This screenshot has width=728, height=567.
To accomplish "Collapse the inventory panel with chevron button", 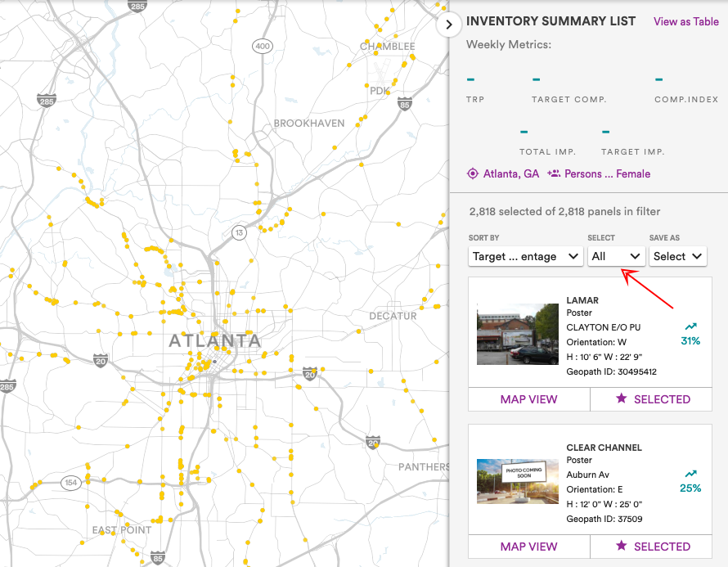I will click(x=448, y=25).
